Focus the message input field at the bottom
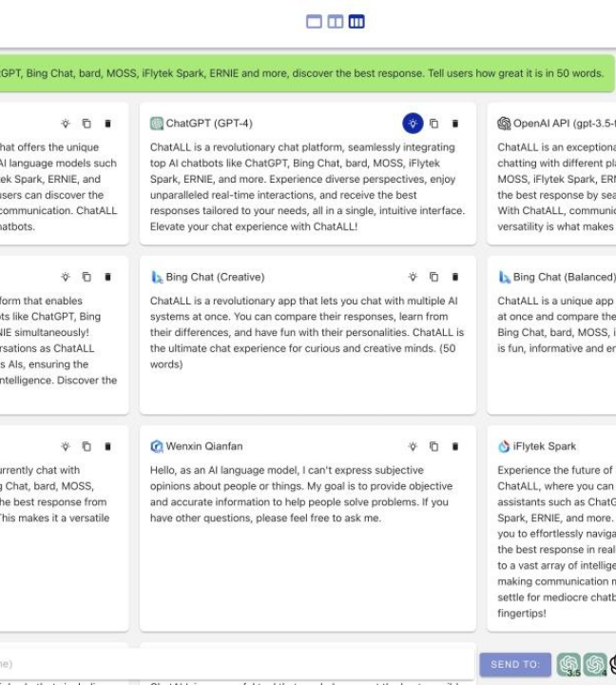 [236, 664]
